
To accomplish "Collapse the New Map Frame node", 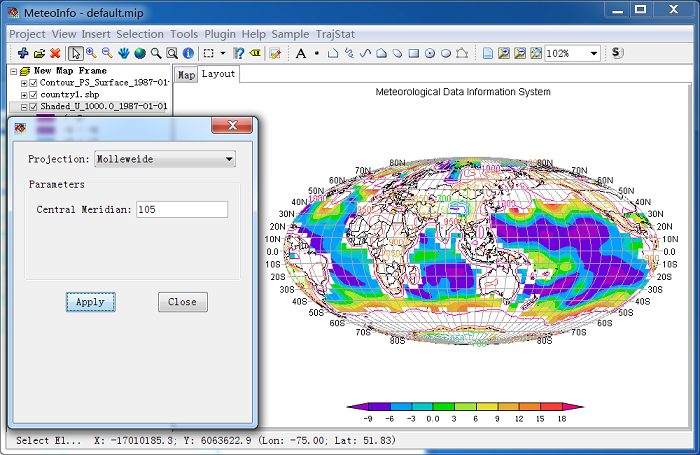I will pos(13,71).
